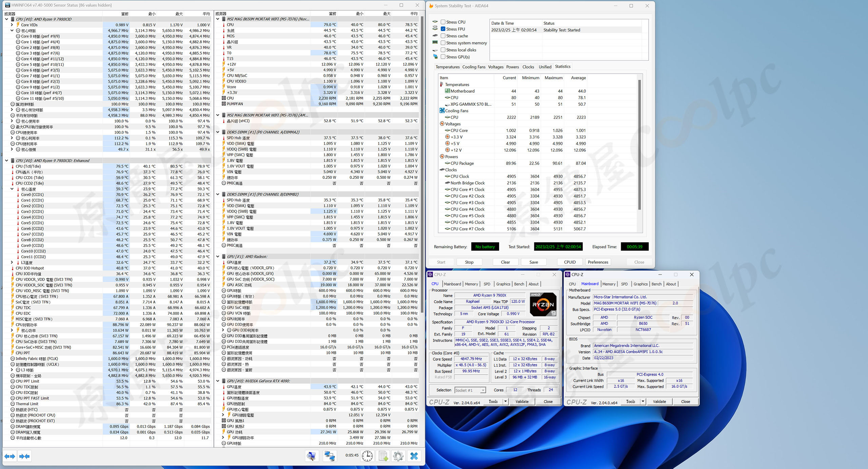
Task: Click the Voltages icon in AIDA64 statistics list
Action: 442,124
